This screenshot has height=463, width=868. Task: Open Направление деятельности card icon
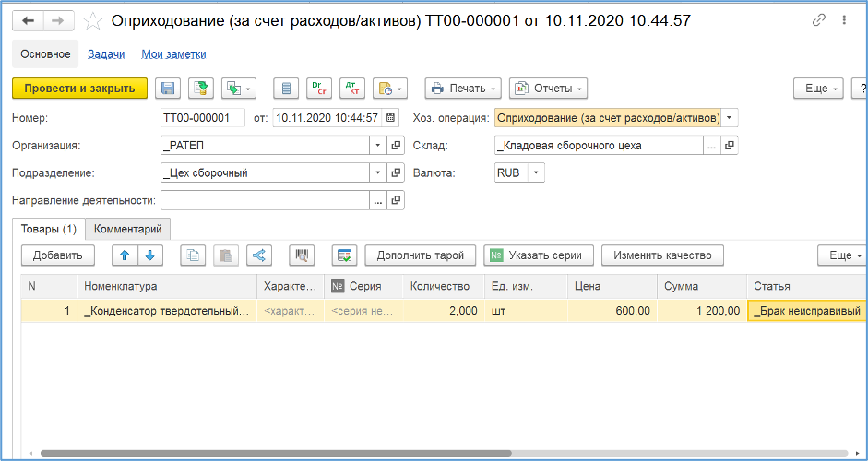[x=396, y=200]
